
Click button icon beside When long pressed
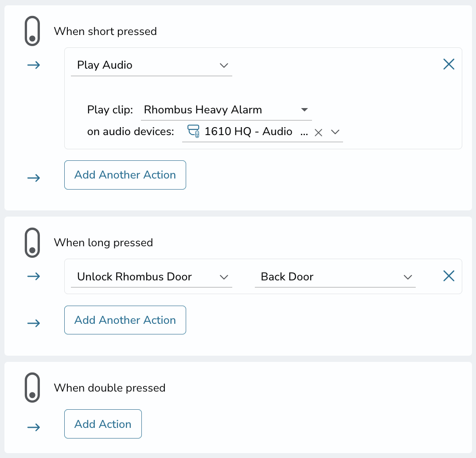(x=32, y=243)
